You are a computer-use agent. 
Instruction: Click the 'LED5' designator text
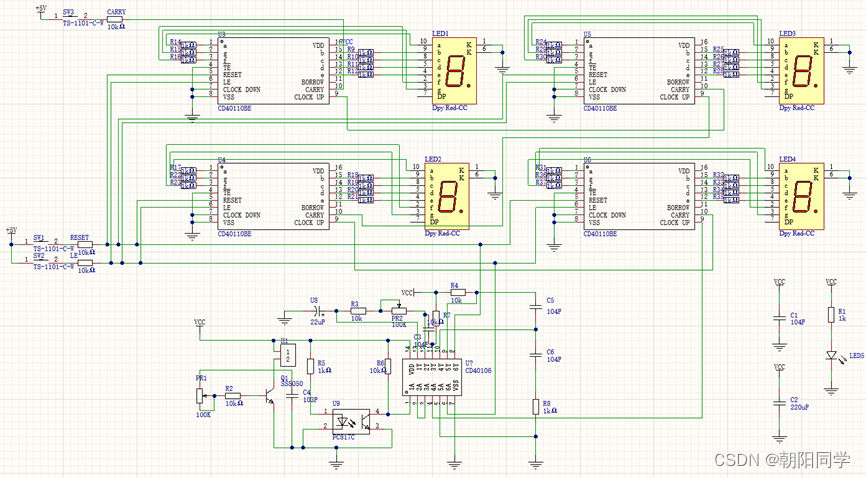coord(857,356)
